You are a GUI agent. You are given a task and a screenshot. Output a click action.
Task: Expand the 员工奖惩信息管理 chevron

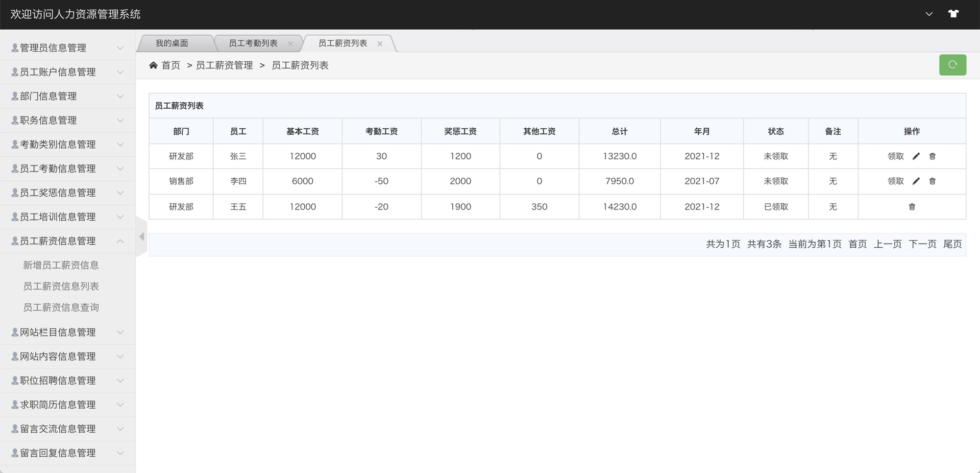pos(120,193)
